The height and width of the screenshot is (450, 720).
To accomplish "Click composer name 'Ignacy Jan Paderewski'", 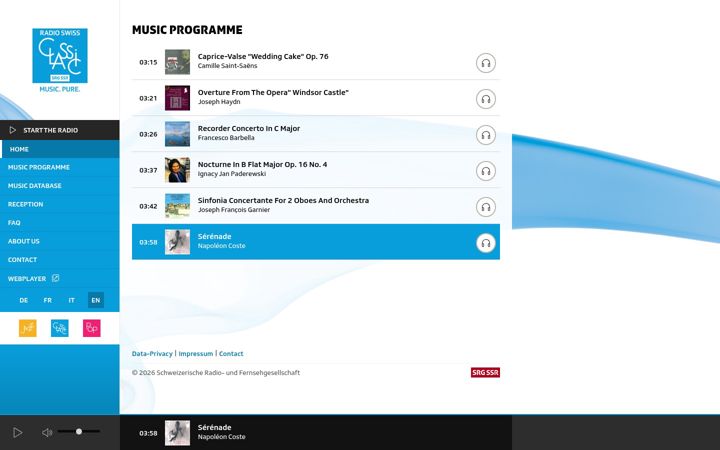I will point(232,174).
